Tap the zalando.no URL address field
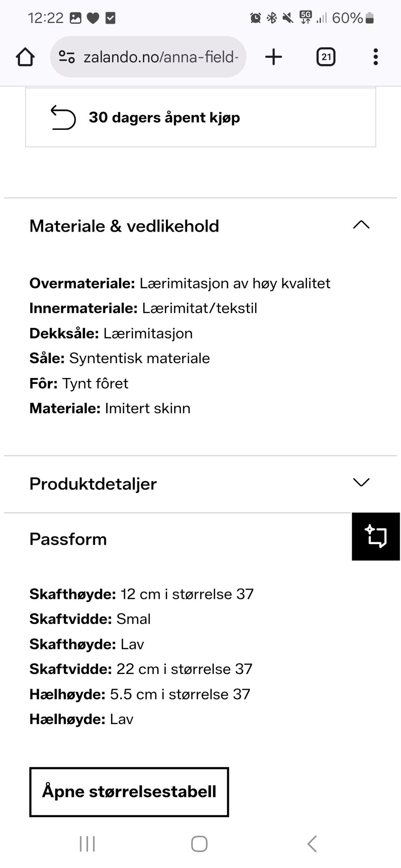 (161, 57)
